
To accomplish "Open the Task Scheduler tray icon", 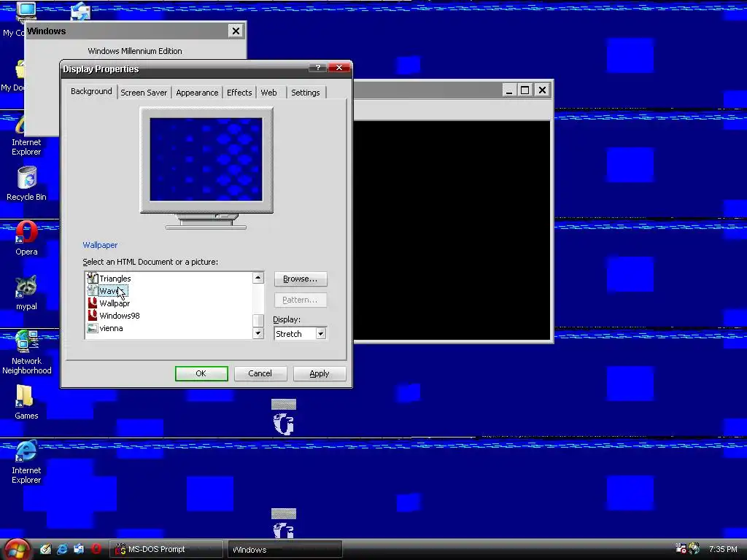I will coord(681,548).
